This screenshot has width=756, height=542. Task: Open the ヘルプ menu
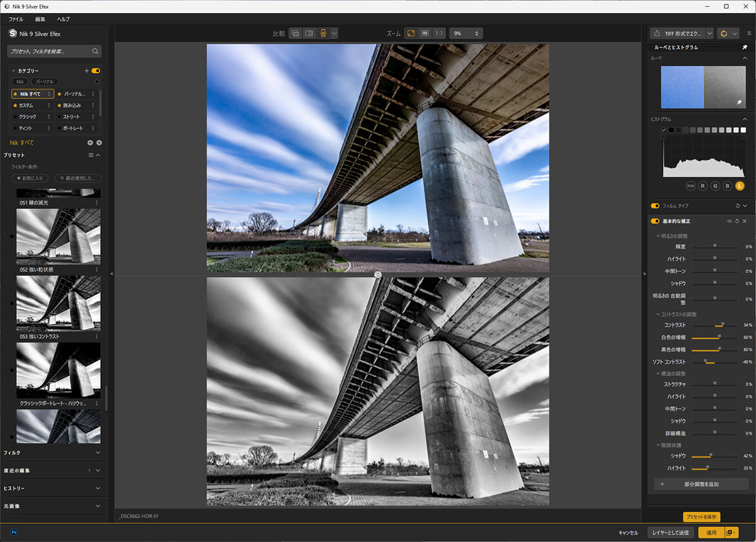63,20
